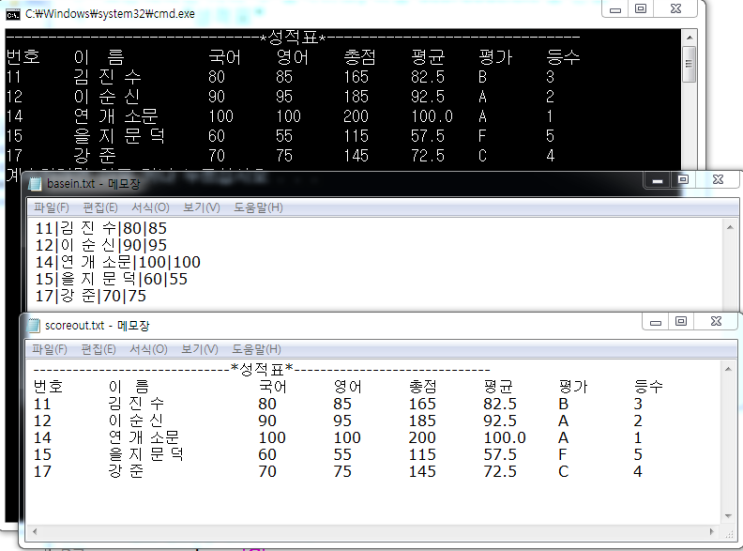This screenshot has width=743, height=551.
Task: Click line '15|을 지 문 덕|60|55' in basein.txt
Action: click(x=111, y=279)
